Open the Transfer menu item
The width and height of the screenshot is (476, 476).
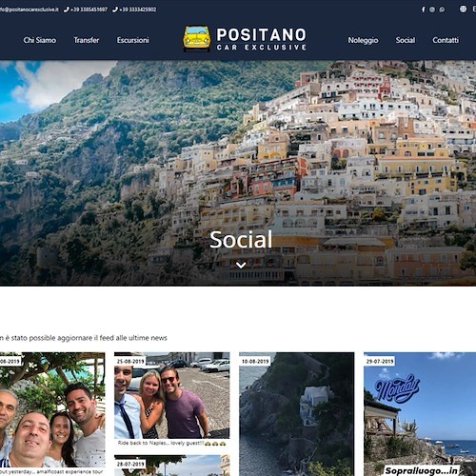(87, 40)
